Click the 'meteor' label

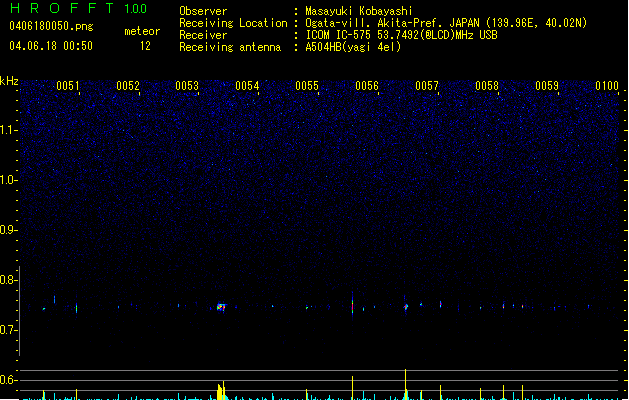click(142, 31)
